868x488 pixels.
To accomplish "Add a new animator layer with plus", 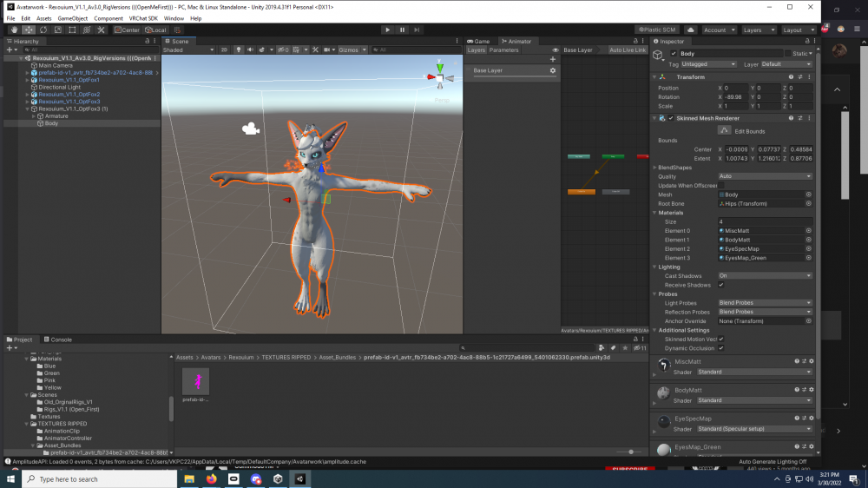I will coord(552,59).
